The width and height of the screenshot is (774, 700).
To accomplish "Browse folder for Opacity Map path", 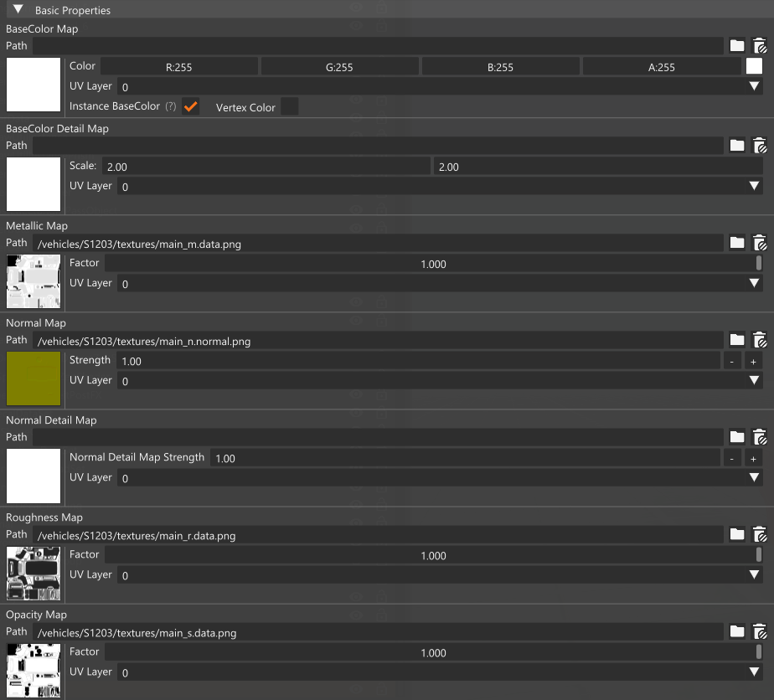I will [737, 631].
